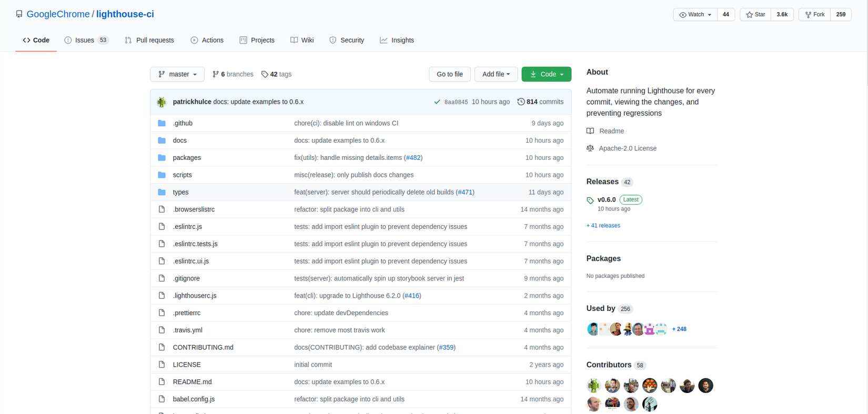View the 42 tags link
Viewport: 868px width, 414px height.
[276, 74]
